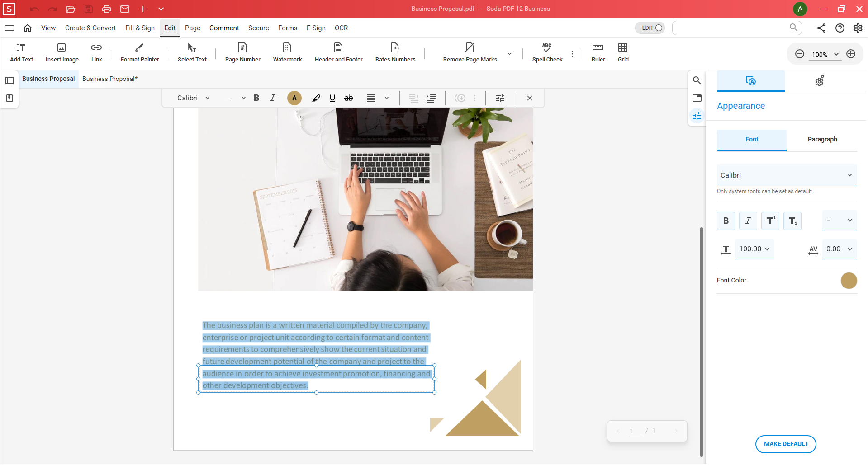Click the Font Color swatch
Image resolution: width=868 pixels, height=465 pixels.
click(x=849, y=281)
